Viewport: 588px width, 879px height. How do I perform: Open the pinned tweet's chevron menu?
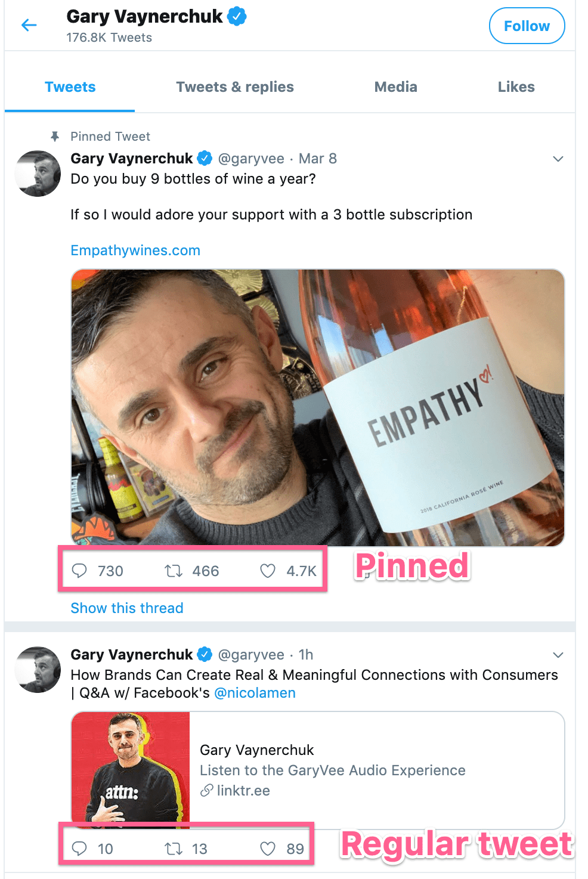(x=558, y=159)
